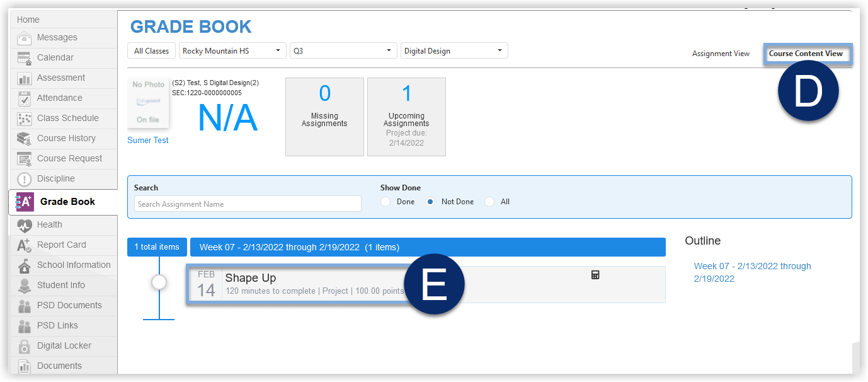Switch to Course Content View

(x=806, y=54)
